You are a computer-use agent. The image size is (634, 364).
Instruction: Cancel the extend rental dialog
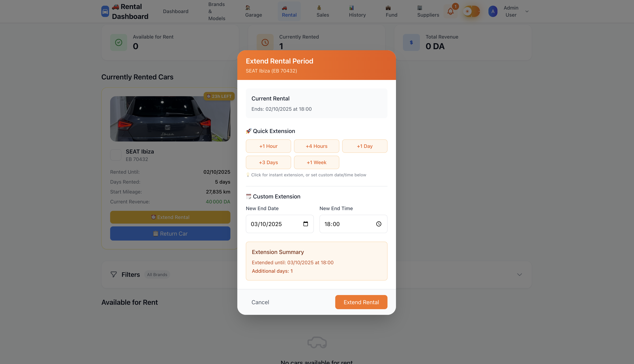coord(260,302)
